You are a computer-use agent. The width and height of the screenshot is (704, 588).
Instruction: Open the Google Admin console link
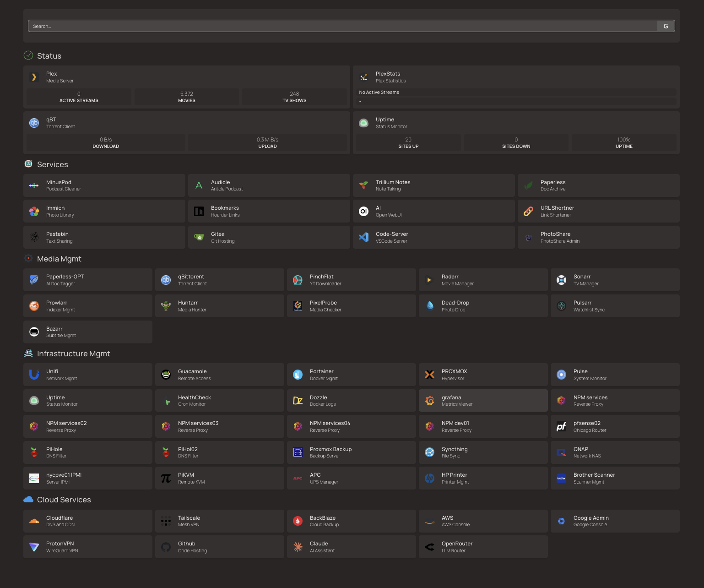(615, 521)
